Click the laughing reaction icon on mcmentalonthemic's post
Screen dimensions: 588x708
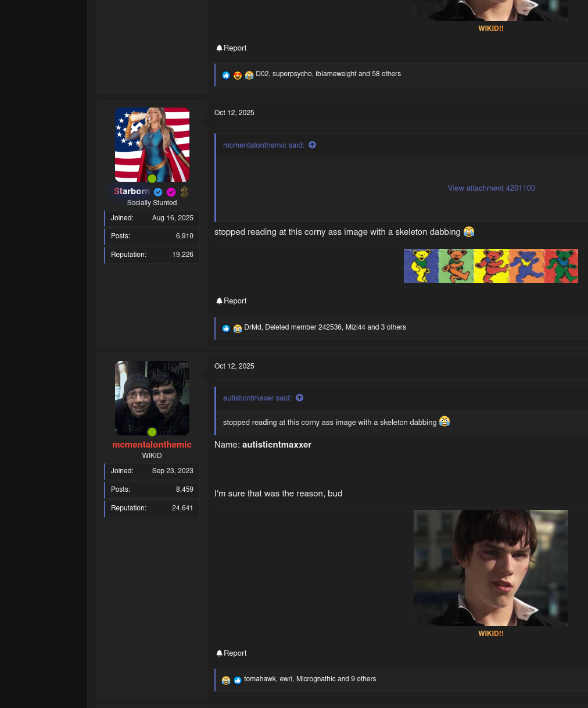[226, 680]
